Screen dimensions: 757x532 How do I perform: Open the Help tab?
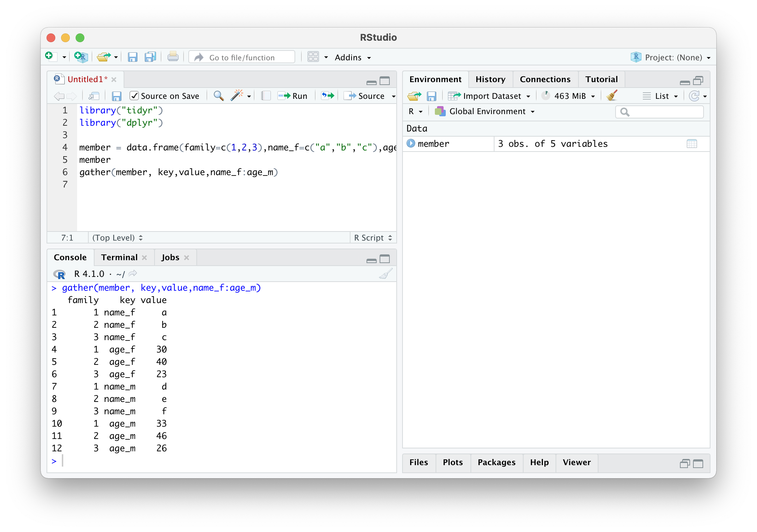pos(539,462)
